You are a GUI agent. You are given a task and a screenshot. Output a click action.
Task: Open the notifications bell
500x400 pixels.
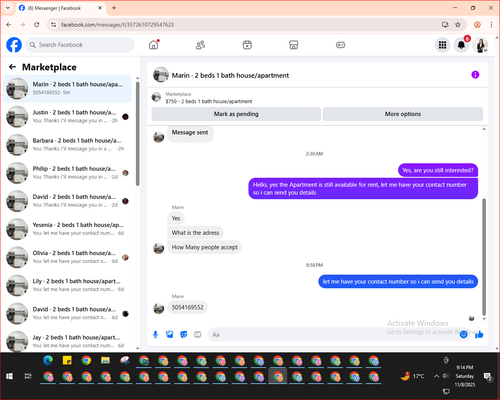[x=461, y=45]
